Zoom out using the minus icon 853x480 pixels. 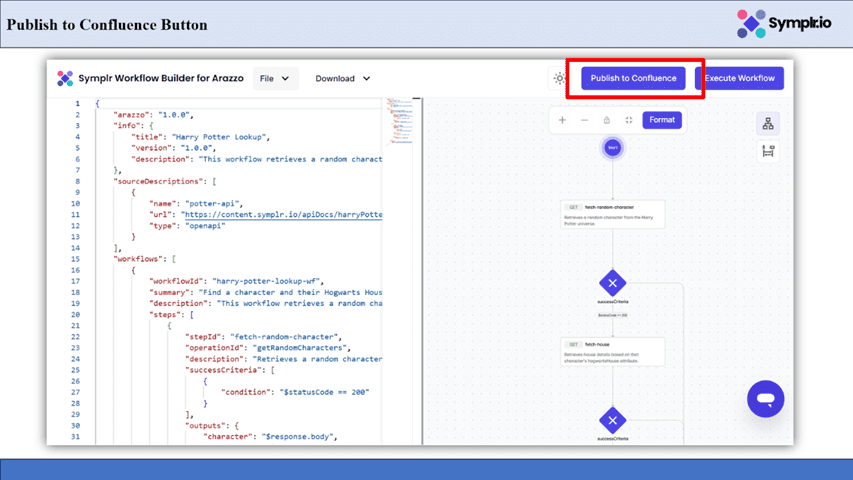pos(585,120)
